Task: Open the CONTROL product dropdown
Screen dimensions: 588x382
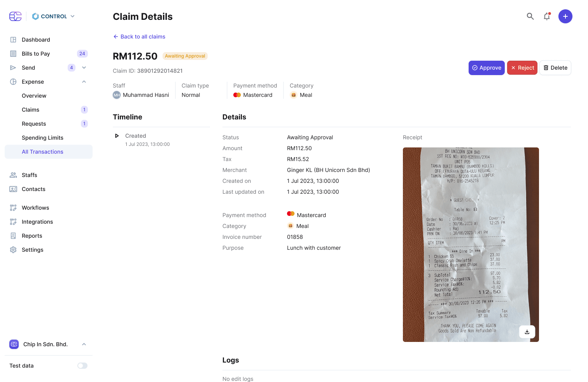Action: click(53, 16)
